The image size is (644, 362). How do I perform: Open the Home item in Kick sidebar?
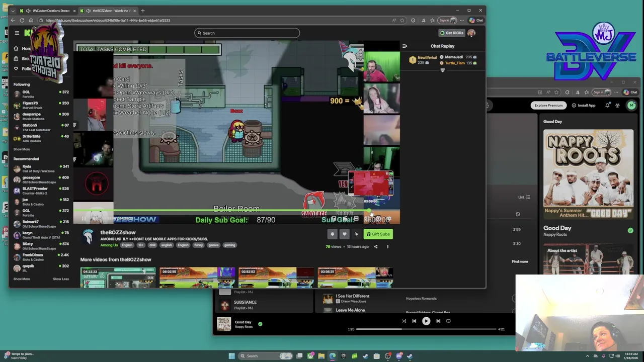click(23, 48)
